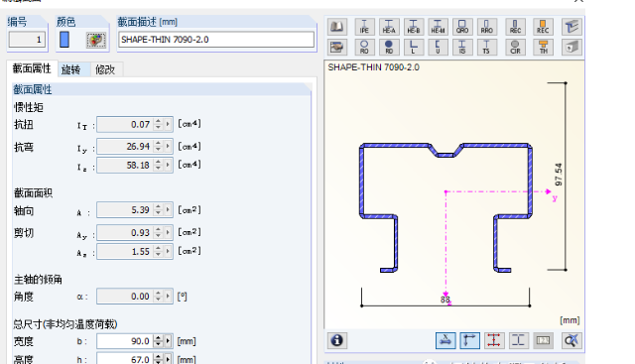Viewport: 635px width, 364px height.
Task: Switch to the 旋转 tab
Action: tap(70, 69)
